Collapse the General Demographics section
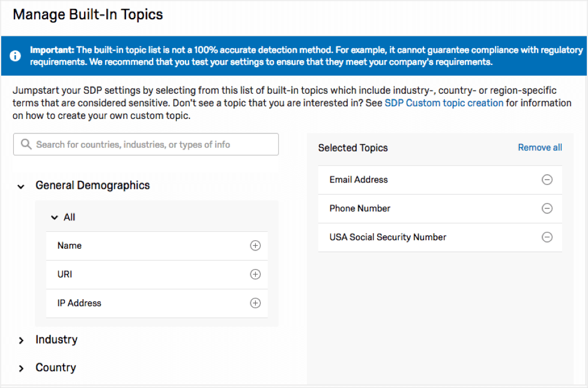This screenshot has height=388, width=588. coord(21,187)
